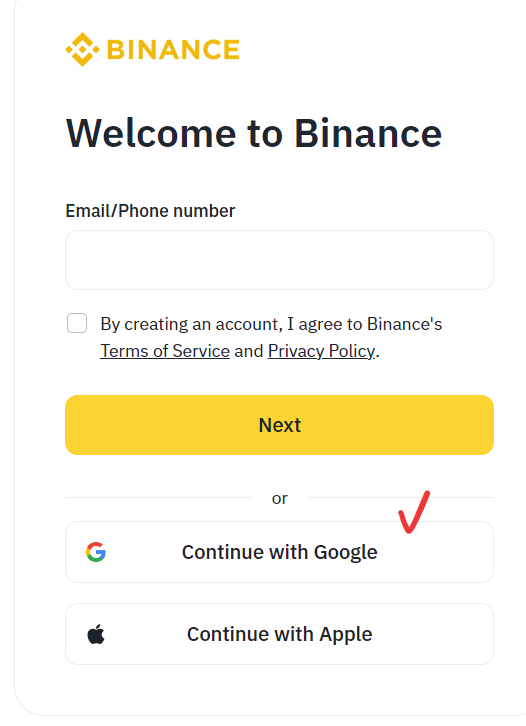This screenshot has width=526, height=726.
Task: Click the Email/Phone number field label
Action: coord(150,211)
